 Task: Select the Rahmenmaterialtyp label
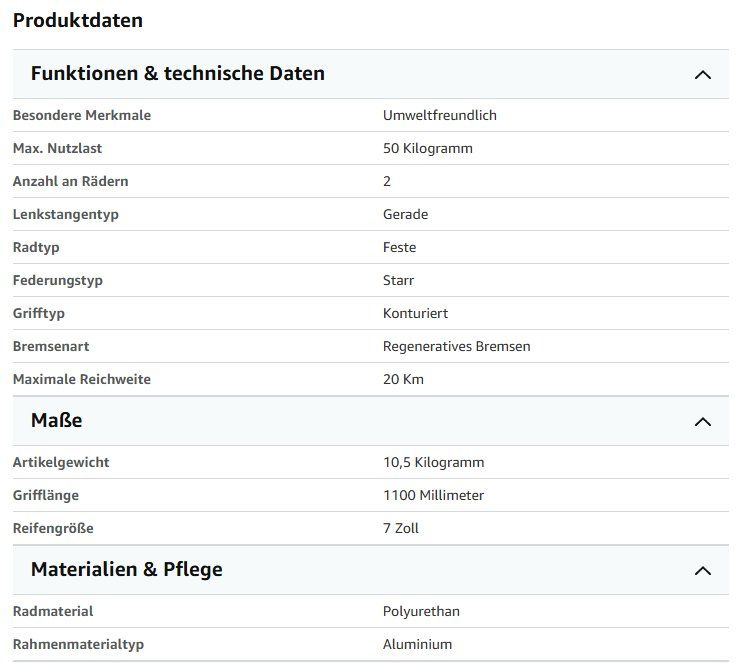(78, 645)
